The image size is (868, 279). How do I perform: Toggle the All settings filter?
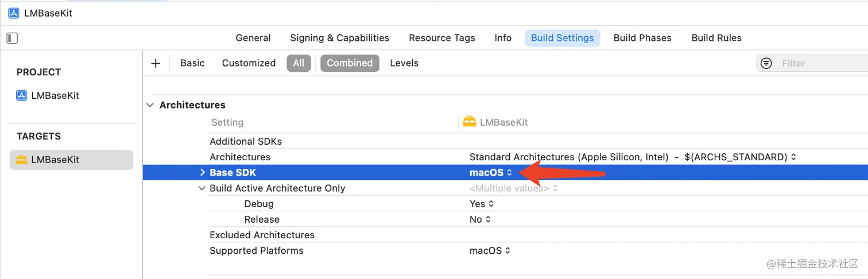pyautogui.click(x=299, y=63)
